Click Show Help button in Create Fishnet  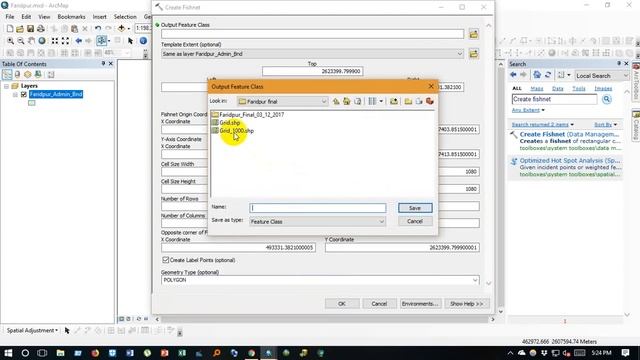[466, 304]
